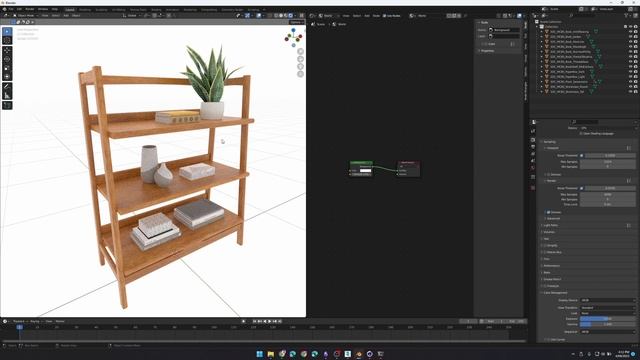Disable render Denoise checkbox
The height and width of the screenshot is (360, 640).
[549, 212]
